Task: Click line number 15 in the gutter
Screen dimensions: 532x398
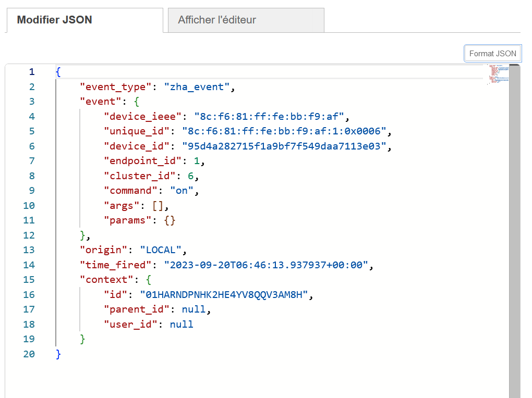Action: [x=29, y=280]
